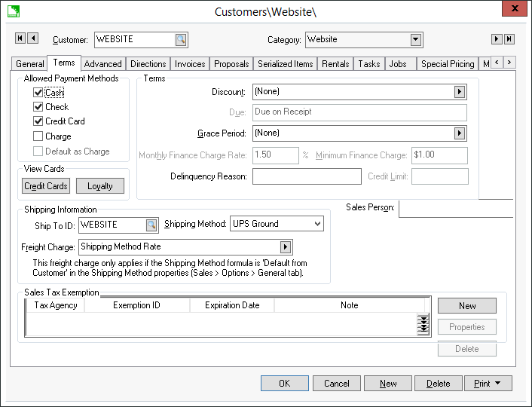Uncheck the Credit Card payment method
Screen dimensions: 532x407
point(38,121)
